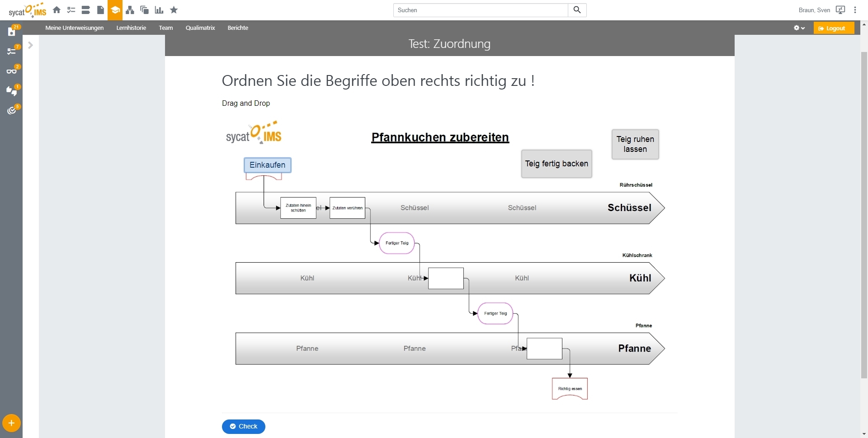Click the blue Check button
Image resolution: width=868 pixels, height=438 pixels.
click(244, 427)
